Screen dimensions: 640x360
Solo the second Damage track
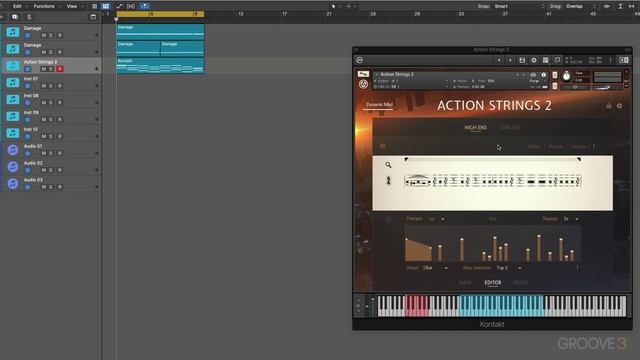[x=51, y=52]
